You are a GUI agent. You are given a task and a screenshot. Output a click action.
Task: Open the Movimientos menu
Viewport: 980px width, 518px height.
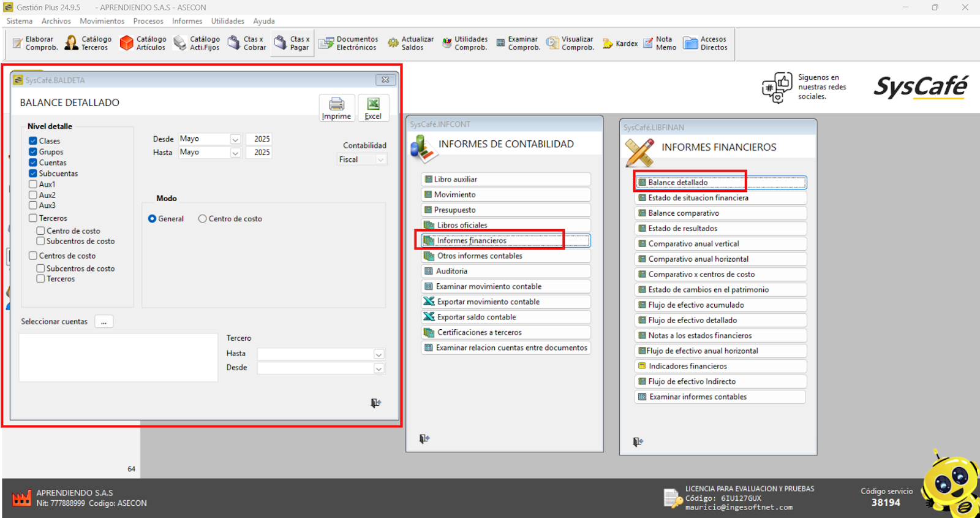(102, 21)
